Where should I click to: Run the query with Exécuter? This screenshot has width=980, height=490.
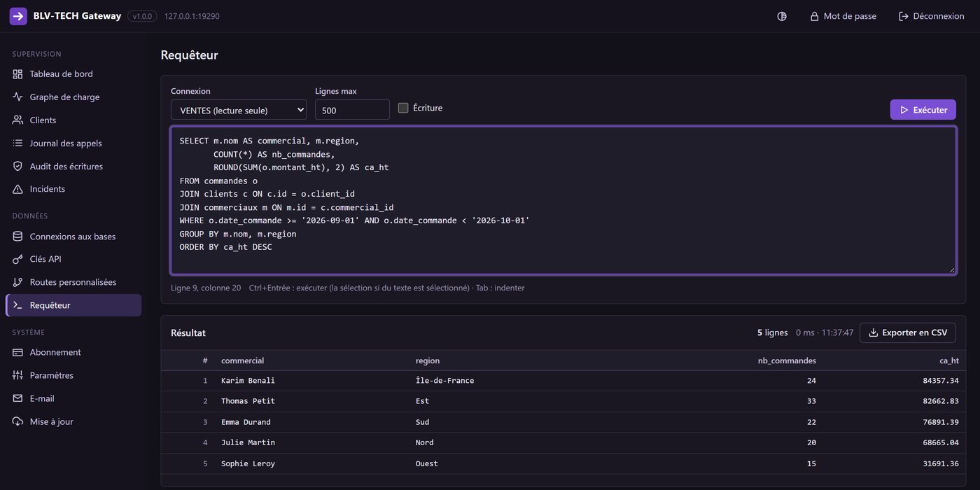[x=923, y=110]
